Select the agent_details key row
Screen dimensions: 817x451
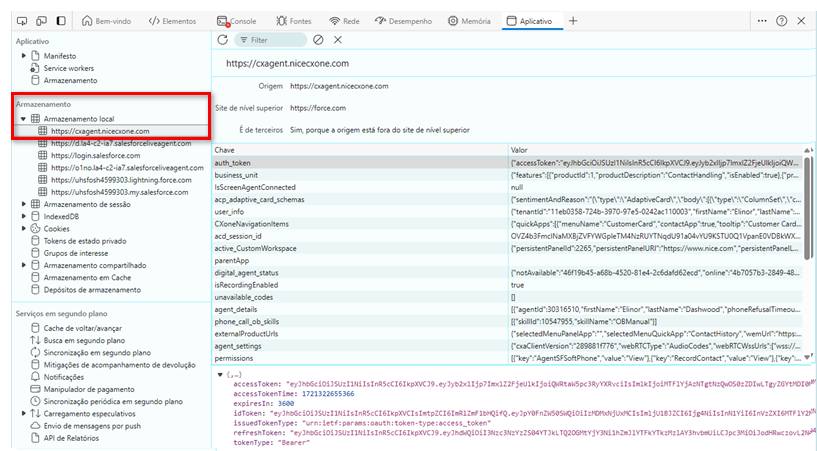pyautogui.click(x=507, y=309)
